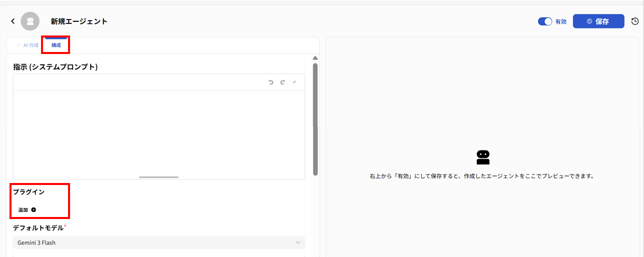The height and width of the screenshot is (257, 644).
Task: Toggle the 有効 switch off
Action: pos(545,21)
